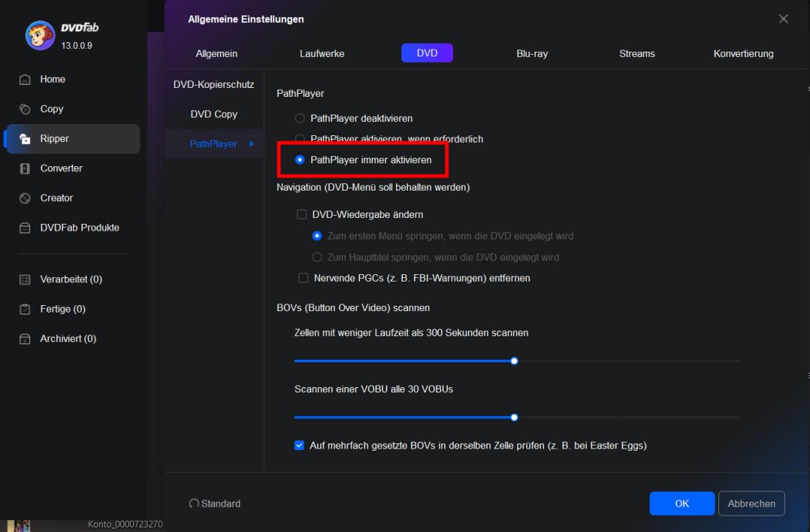This screenshot has width=810, height=532.
Task: Open the Streams settings tab
Action: coord(636,53)
